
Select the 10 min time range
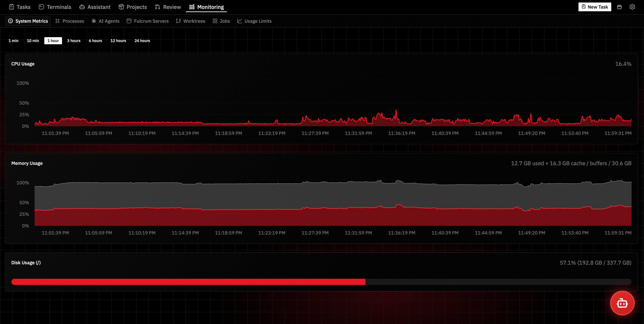(x=33, y=41)
